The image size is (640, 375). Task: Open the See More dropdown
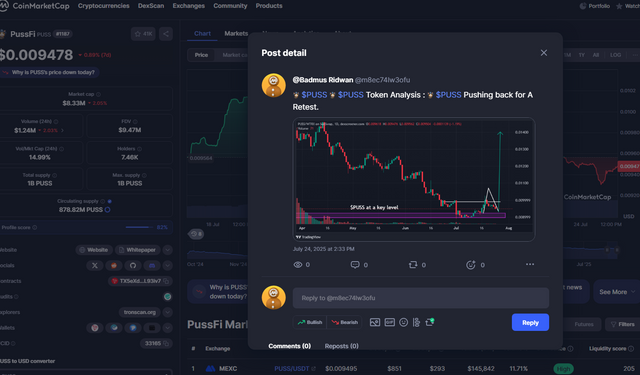(x=617, y=292)
